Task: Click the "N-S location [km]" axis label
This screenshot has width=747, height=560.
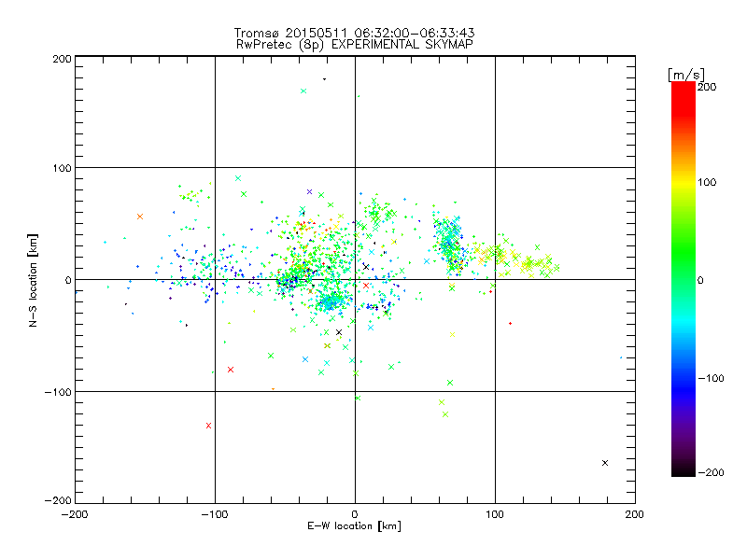Action: 33,281
